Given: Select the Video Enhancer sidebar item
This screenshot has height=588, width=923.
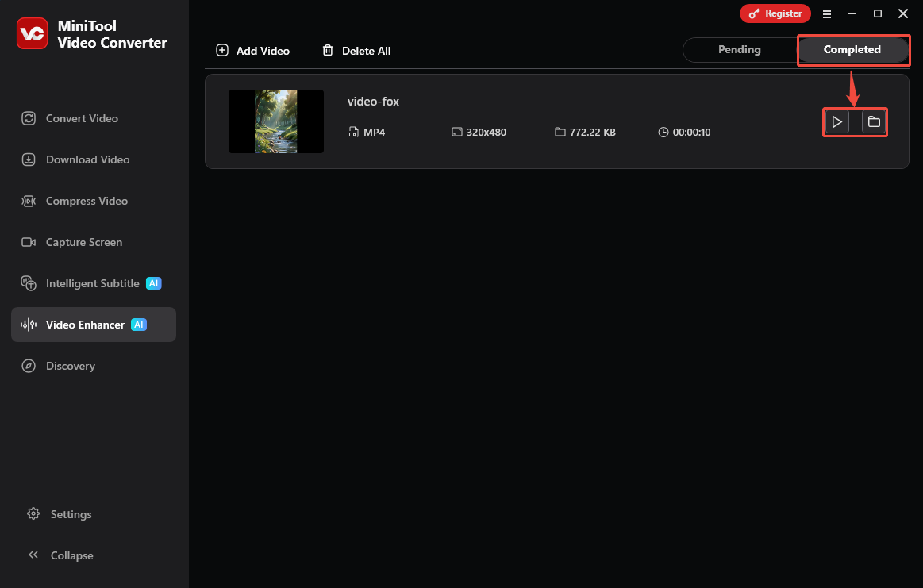Looking at the screenshot, I should [94, 325].
